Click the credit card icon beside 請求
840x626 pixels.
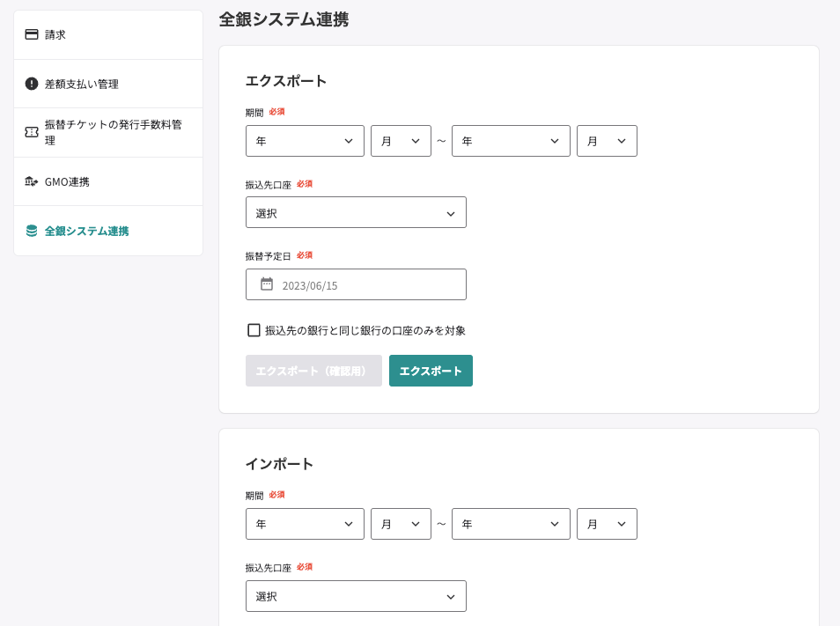pyautogui.click(x=32, y=35)
